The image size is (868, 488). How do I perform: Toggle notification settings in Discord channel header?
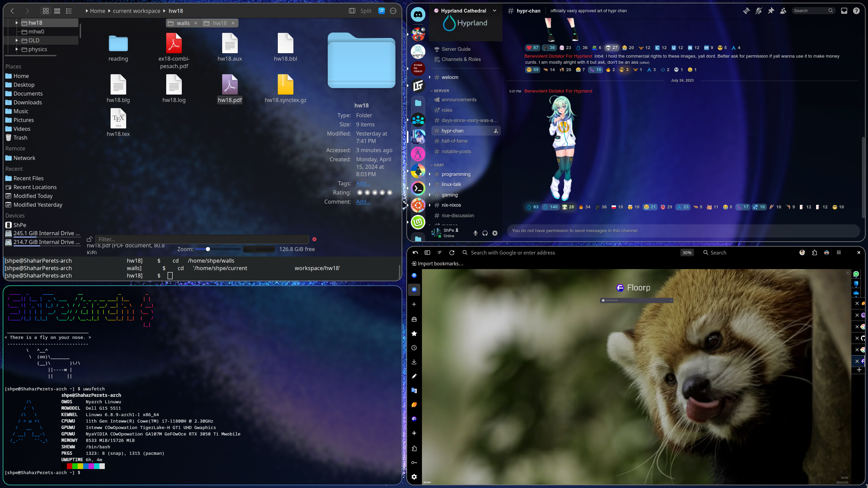click(758, 11)
